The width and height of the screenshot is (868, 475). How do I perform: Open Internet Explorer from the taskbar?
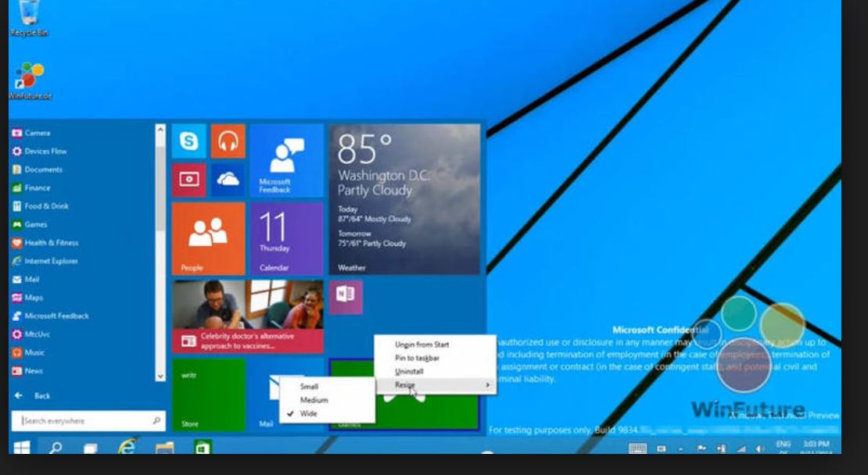coord(127,448)
